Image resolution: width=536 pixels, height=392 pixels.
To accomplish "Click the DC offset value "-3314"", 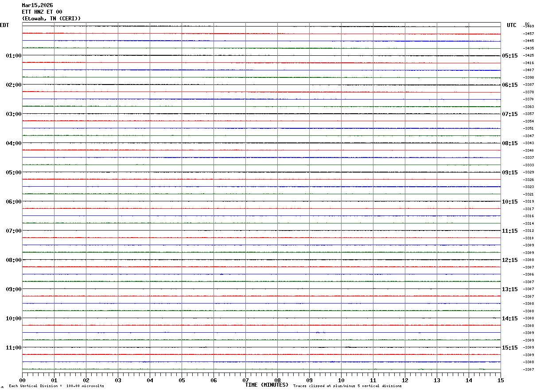I will (x=528, y=223).
